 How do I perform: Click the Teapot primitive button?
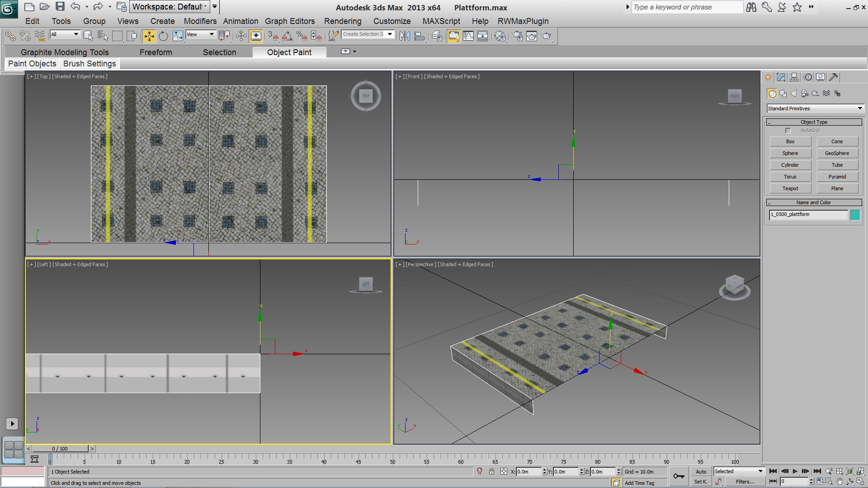[x=790, y=188]
